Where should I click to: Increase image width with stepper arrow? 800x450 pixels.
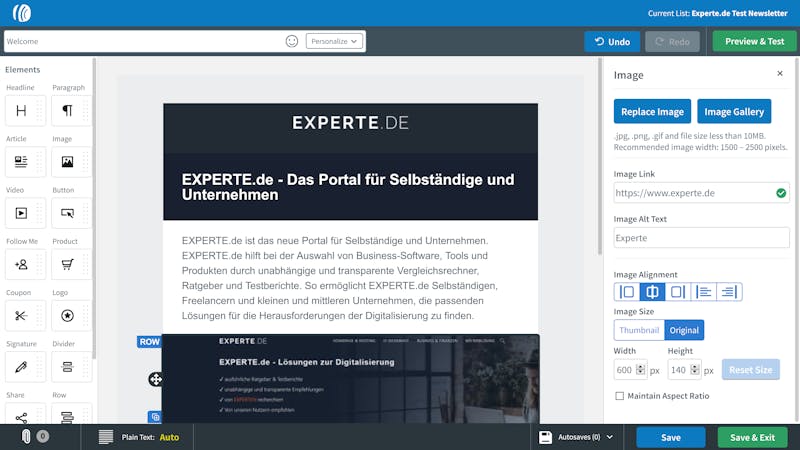tap(640, 367)
